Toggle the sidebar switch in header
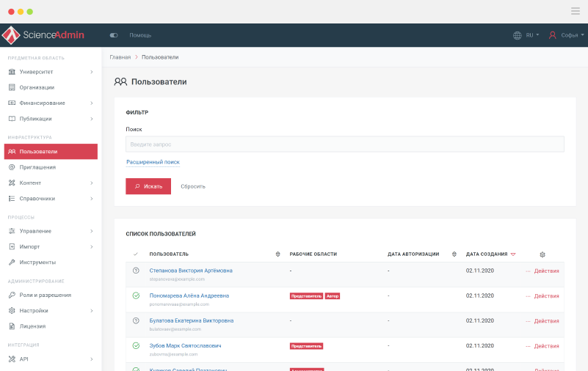 coord(114,35)
